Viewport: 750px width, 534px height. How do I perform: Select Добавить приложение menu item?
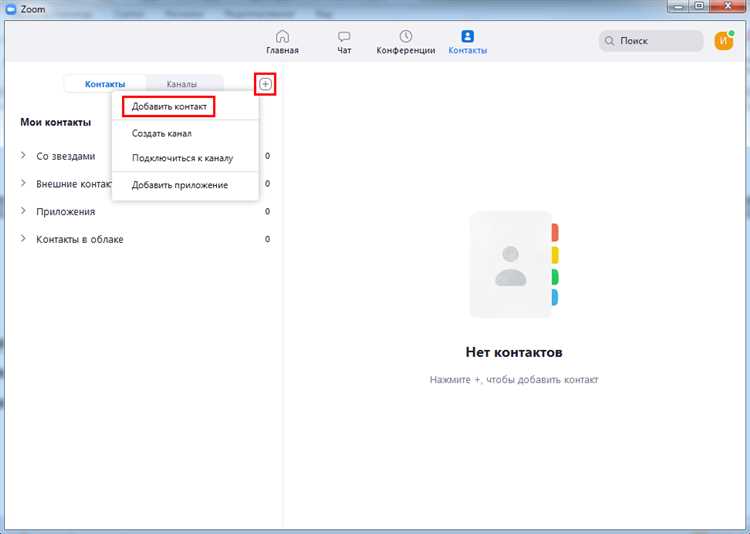180,185
